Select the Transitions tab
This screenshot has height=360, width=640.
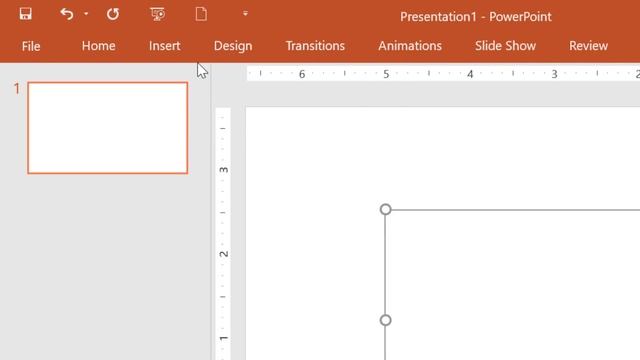pos(315,46)
